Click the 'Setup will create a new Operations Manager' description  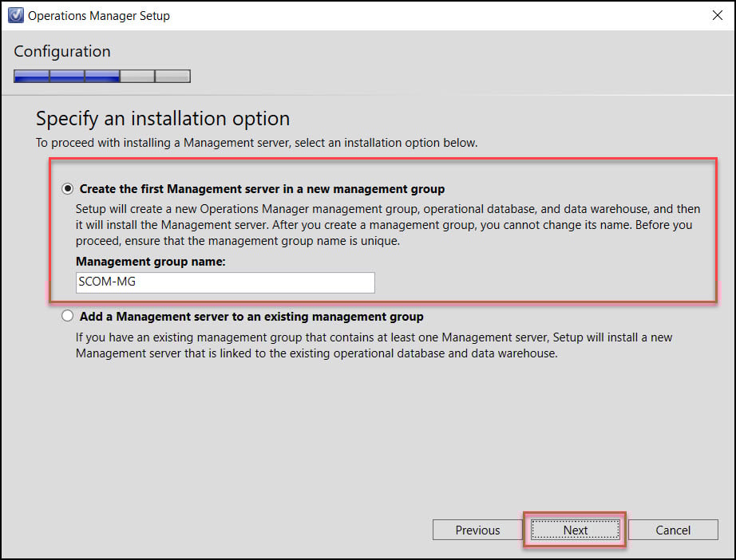(x=388, y=225)
